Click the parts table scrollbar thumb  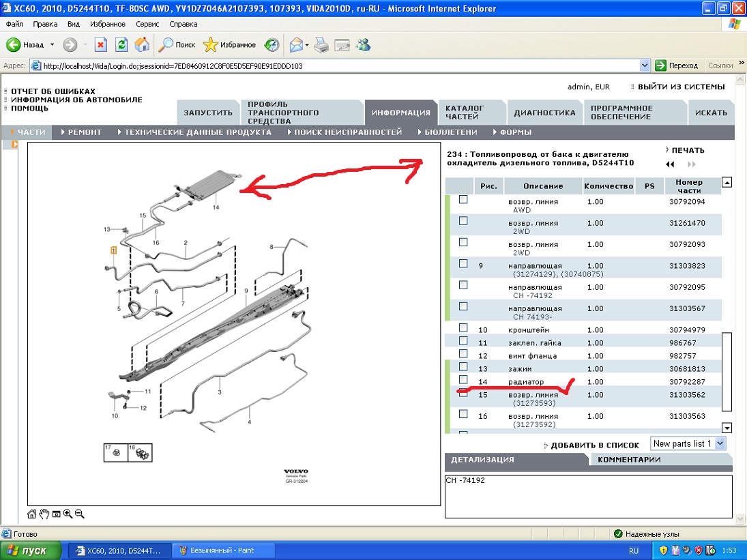pos(727,372)
